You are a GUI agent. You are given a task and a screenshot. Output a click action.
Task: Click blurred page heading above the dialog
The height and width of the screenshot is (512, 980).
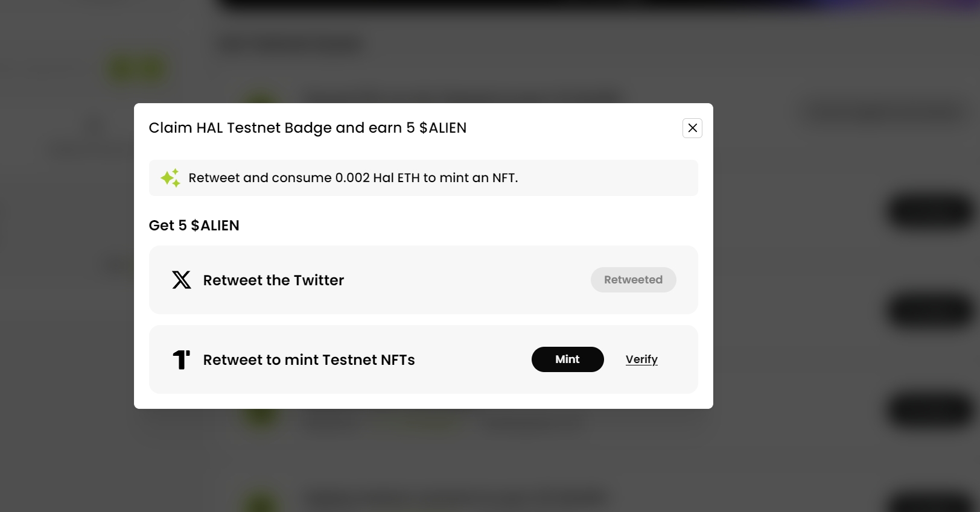coord(291,44)
